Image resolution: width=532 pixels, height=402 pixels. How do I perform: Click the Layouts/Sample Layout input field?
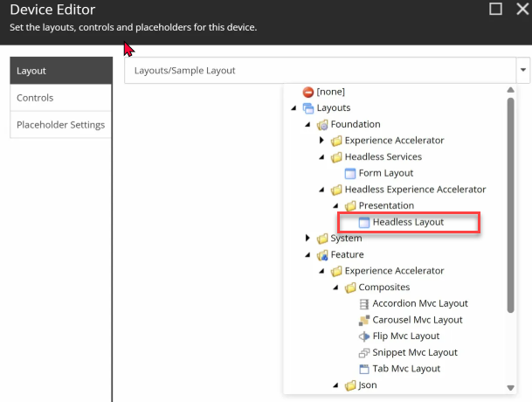[319, 70]
